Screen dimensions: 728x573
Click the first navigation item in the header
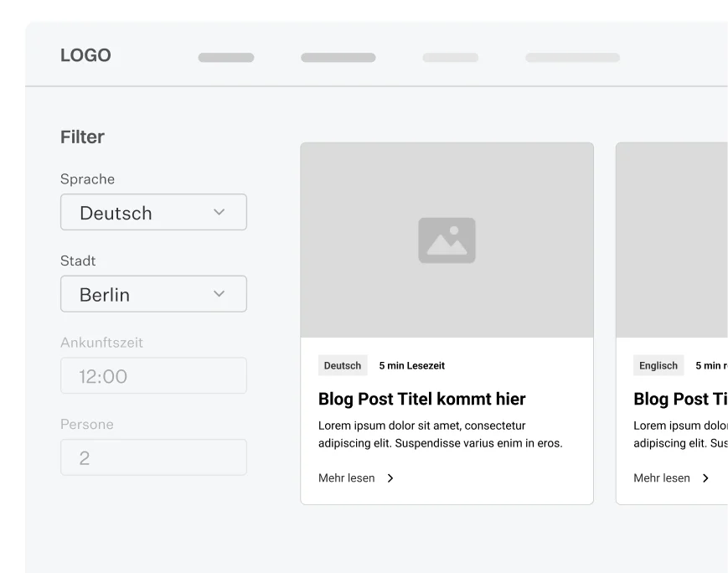225,57
